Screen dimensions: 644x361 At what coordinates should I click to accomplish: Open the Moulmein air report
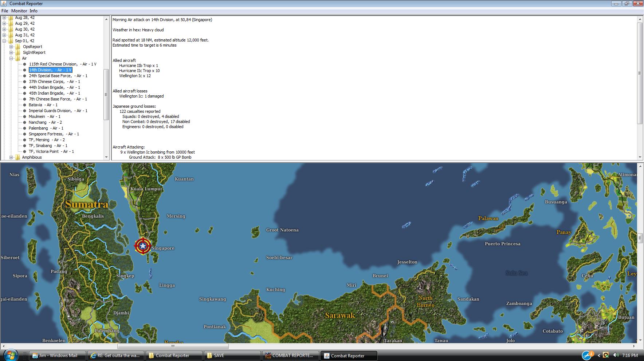click(x=45, y=116)
